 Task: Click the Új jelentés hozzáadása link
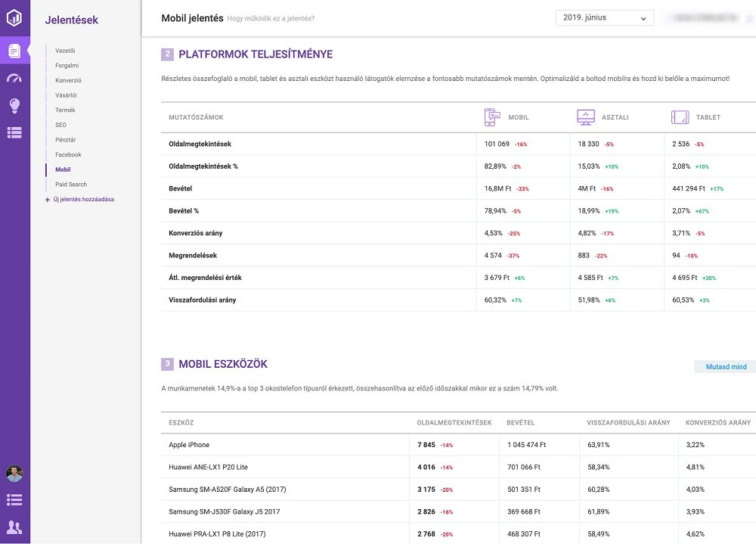84,199
